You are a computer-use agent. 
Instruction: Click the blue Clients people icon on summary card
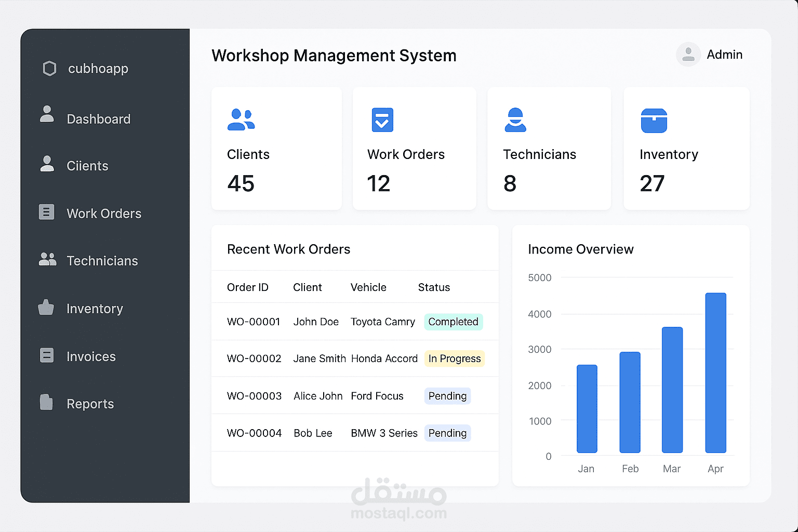(x=241, y=120)
